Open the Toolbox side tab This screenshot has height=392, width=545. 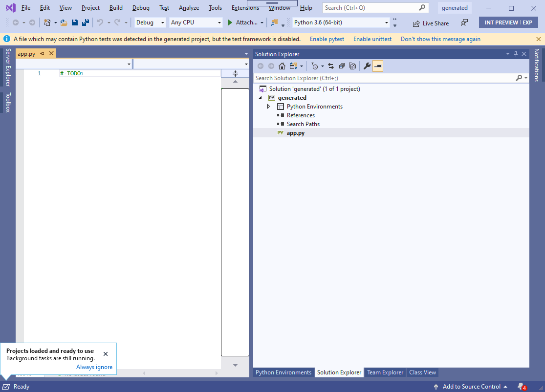[x=8, y=102]
